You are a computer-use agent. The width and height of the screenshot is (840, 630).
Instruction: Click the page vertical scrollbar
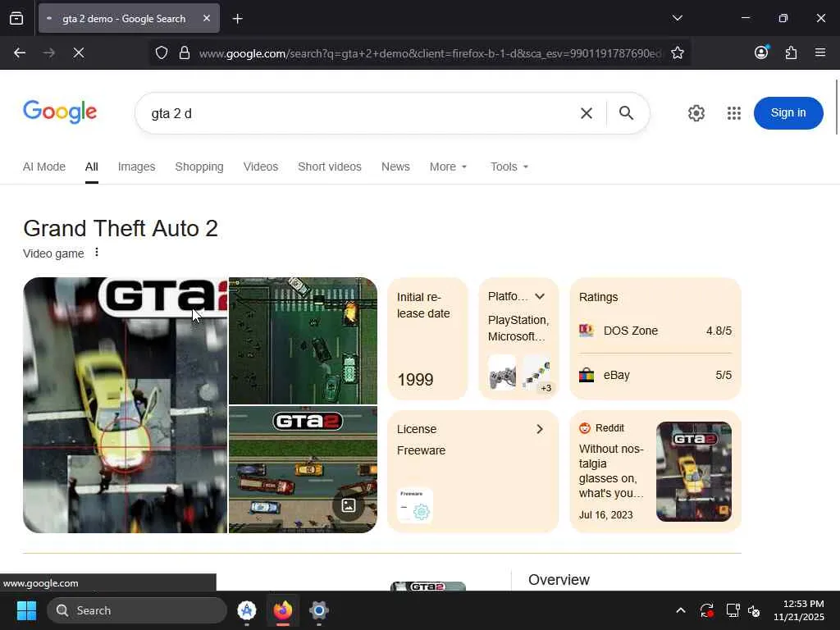[836, 107]
